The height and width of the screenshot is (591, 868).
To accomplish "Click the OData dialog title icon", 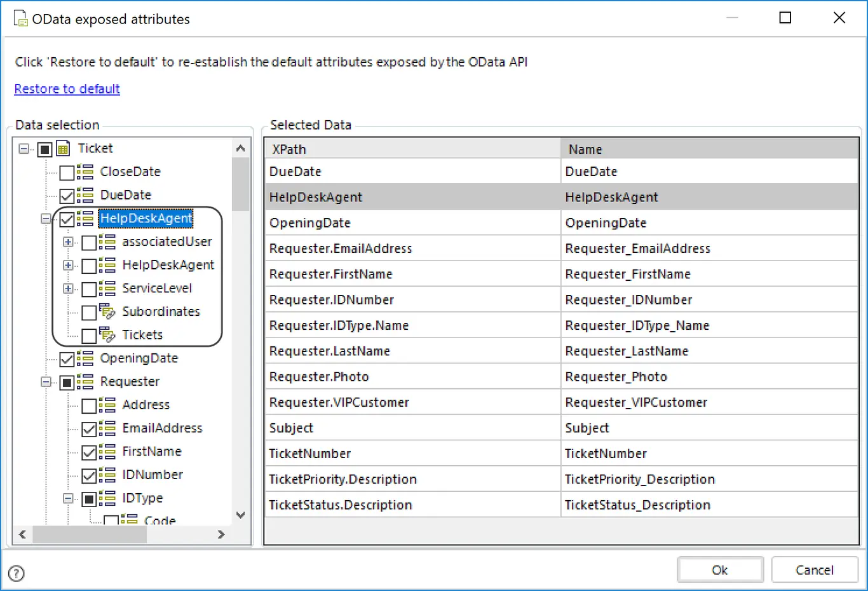I will [21, 18].
